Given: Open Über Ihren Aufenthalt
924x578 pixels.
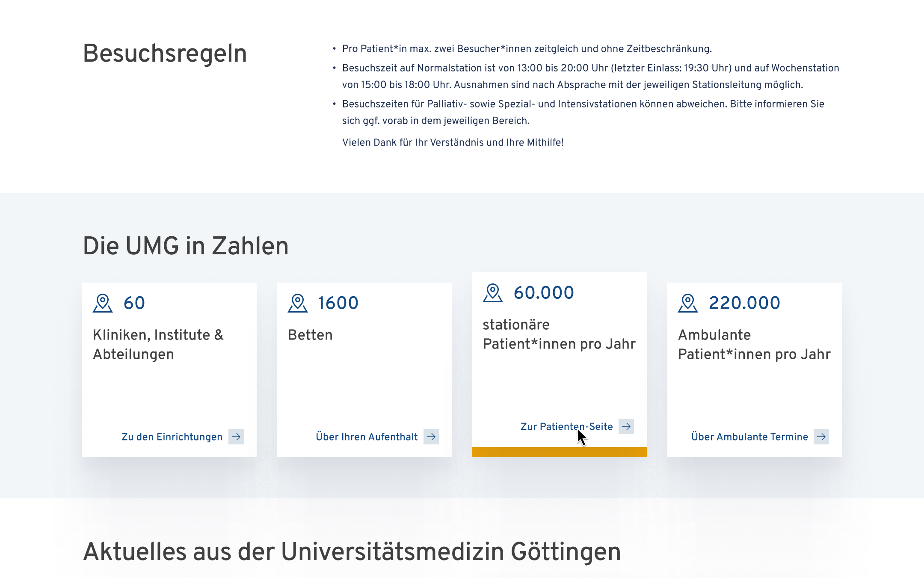Looking at the screenshot, I should point(366,437).
